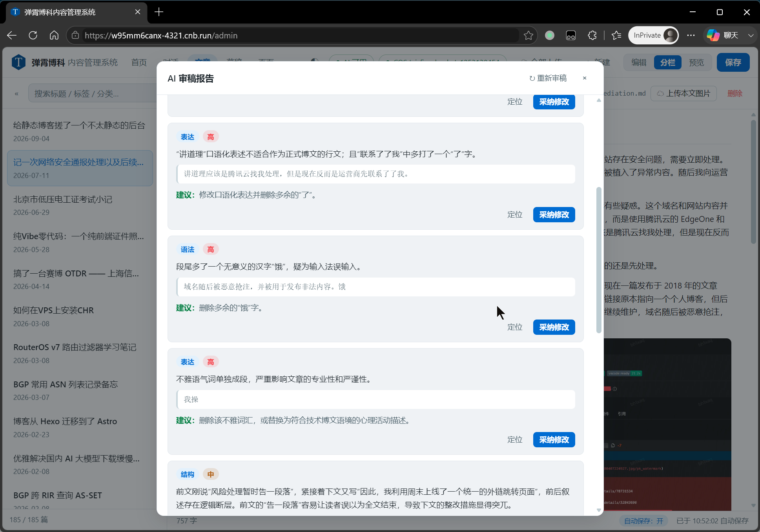Click the address bar URL
This screenshot has height=532, width=760.
click(x=161, y=35)
